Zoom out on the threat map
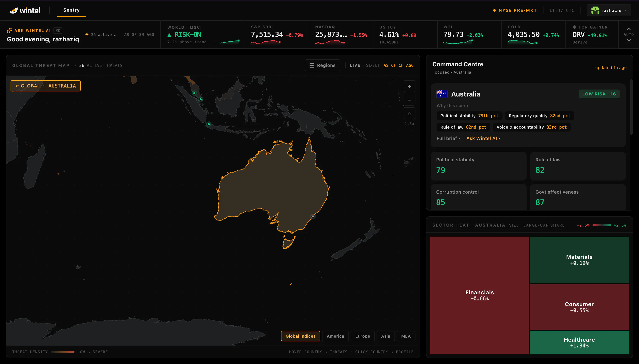The width and height of the screenshot is (639, 364). pos(409,100)
